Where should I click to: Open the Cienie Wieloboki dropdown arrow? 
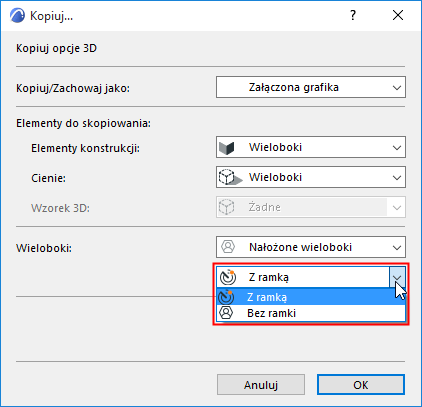click(x=397, y=178)
